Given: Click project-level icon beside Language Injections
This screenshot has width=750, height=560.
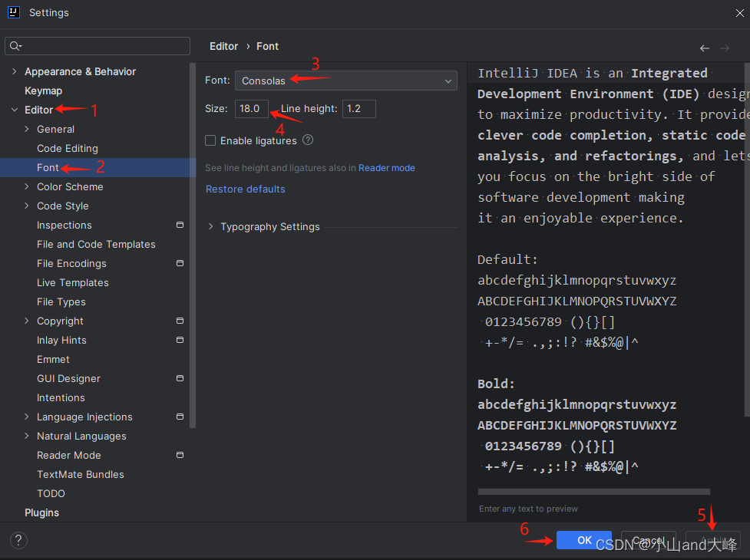Looking at the screenshot, I should tap(180, 417).
